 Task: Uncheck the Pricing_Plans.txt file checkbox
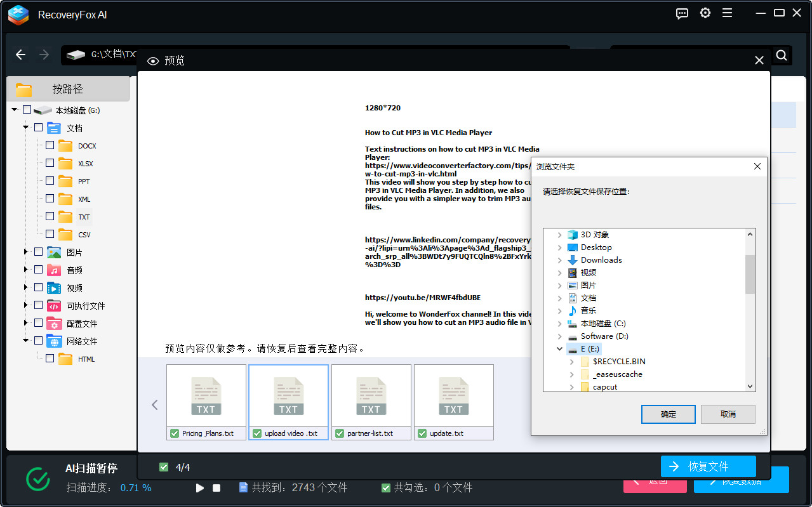tap(175, 433)
